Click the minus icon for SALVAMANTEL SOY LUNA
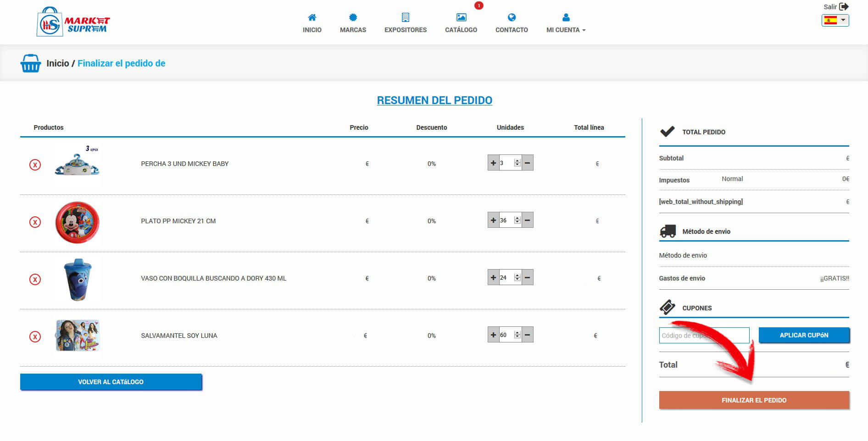This screenshot has width=868, height=441. click(528, 335)
